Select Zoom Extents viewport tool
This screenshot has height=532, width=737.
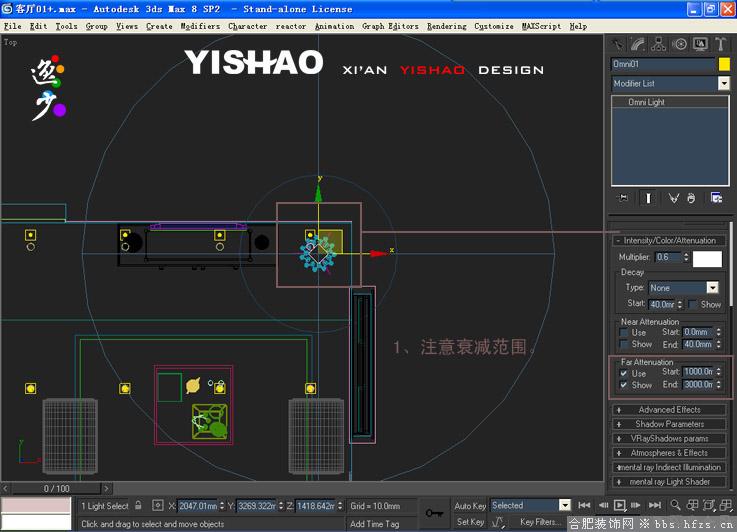click(x=709, y=505)
